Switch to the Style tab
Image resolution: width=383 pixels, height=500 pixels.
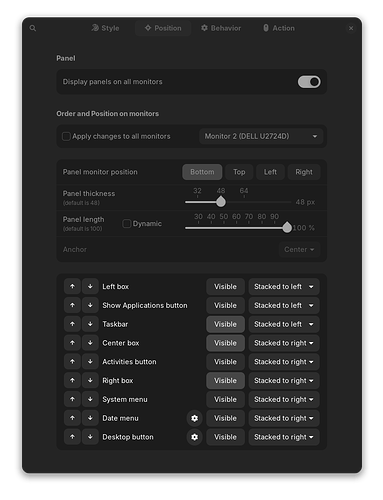tap(105, 28)
